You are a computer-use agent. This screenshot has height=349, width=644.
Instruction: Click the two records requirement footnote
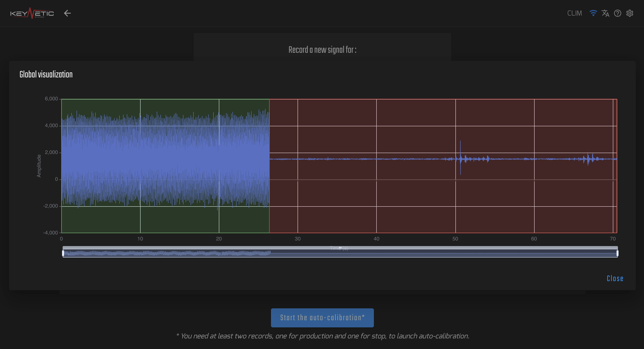point(322,336)
